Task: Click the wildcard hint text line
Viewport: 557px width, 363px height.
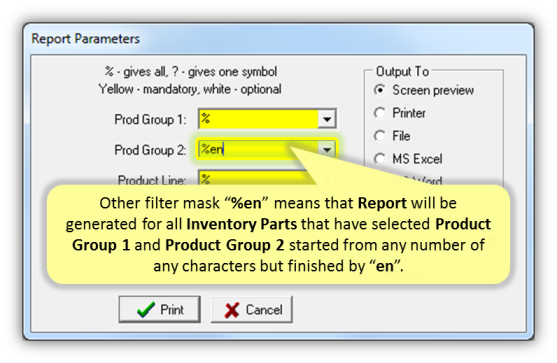Action: (x=191, y=72)
